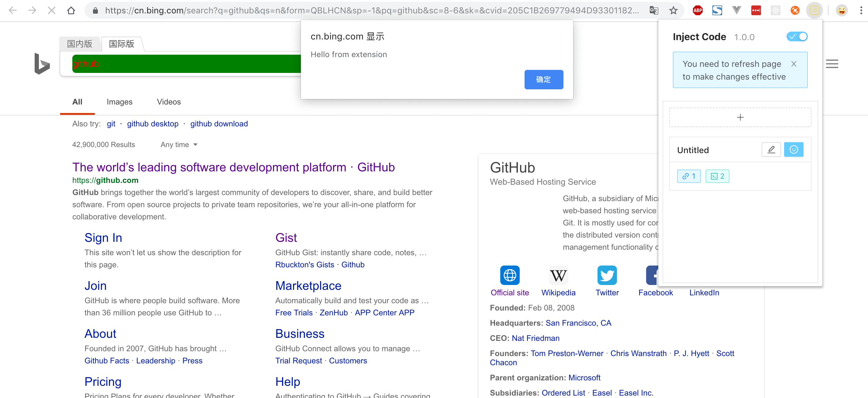Switch to the Images tab
The width and height of the screenshot is (868, 398).
(x=120, y=102)
